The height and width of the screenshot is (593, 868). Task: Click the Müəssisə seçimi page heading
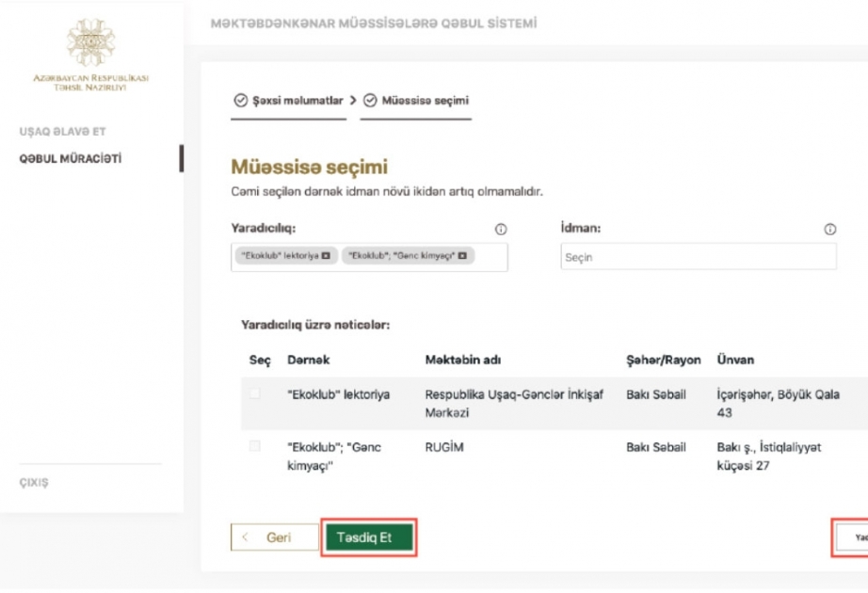309,167
